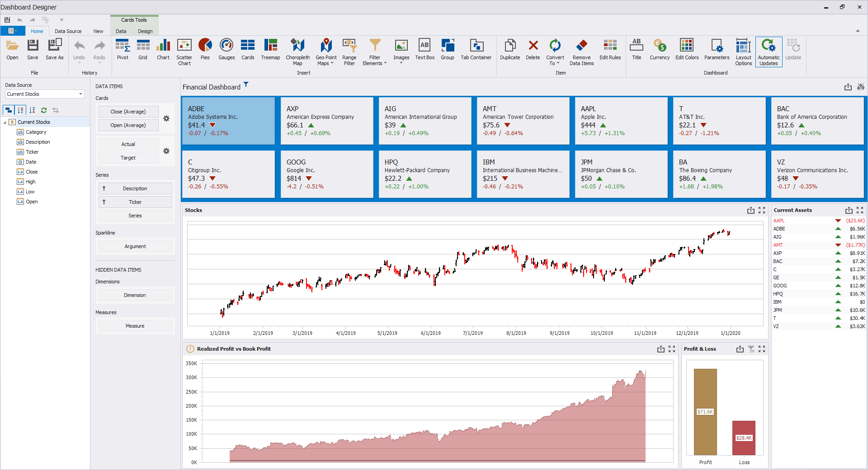Insert a Gauges item

226,50
